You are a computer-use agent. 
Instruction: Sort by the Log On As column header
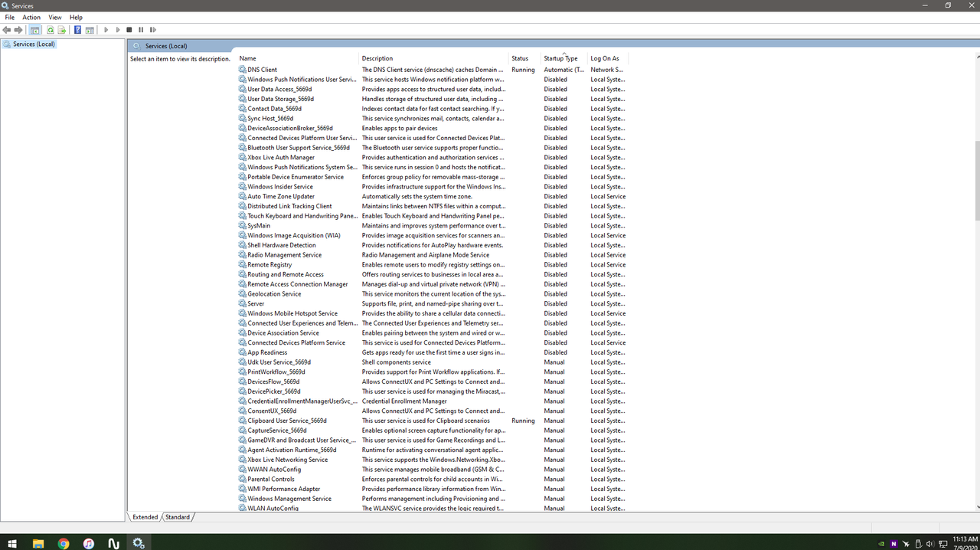pyautogui.click(x=607, y=58)
